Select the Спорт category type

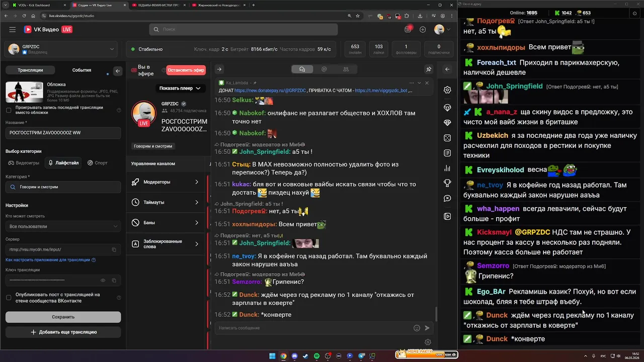point(98,163)
